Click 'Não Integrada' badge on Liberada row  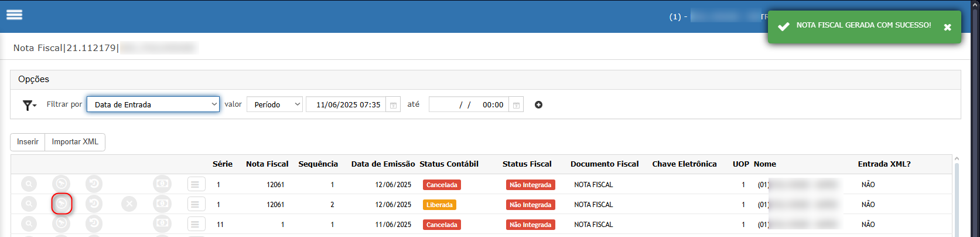[530, 205]
